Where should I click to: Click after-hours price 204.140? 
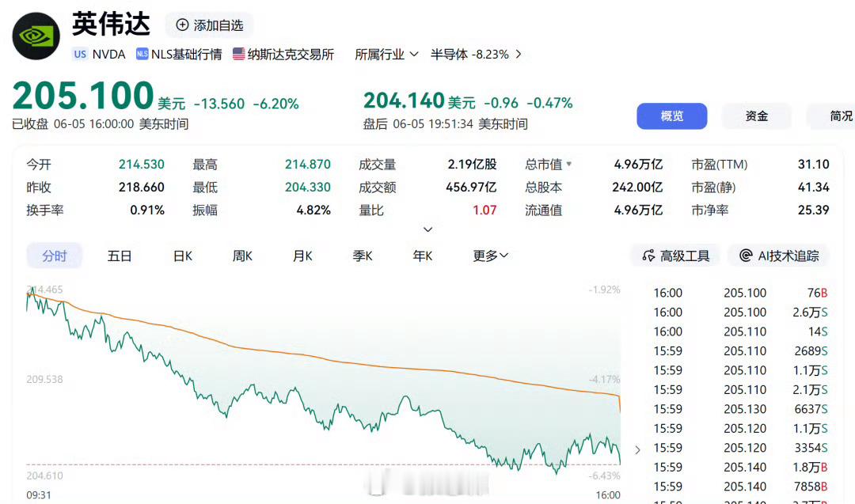pos(404,100)
